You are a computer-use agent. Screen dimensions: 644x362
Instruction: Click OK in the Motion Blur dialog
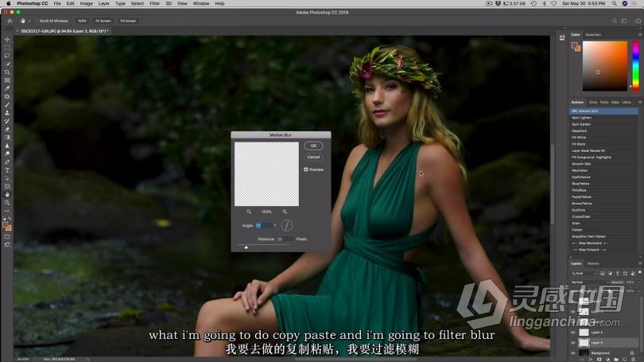(x=313, y=146)
